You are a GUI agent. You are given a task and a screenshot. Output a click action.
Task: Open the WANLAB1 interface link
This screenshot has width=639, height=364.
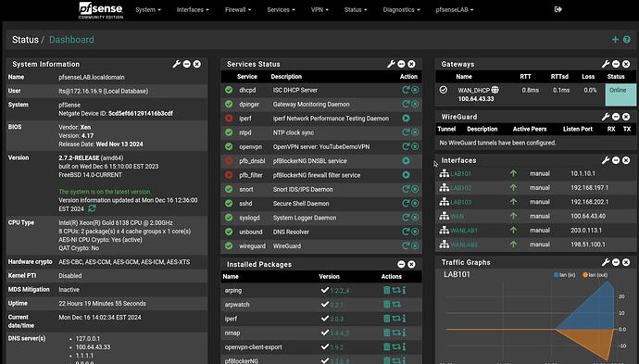464,231
